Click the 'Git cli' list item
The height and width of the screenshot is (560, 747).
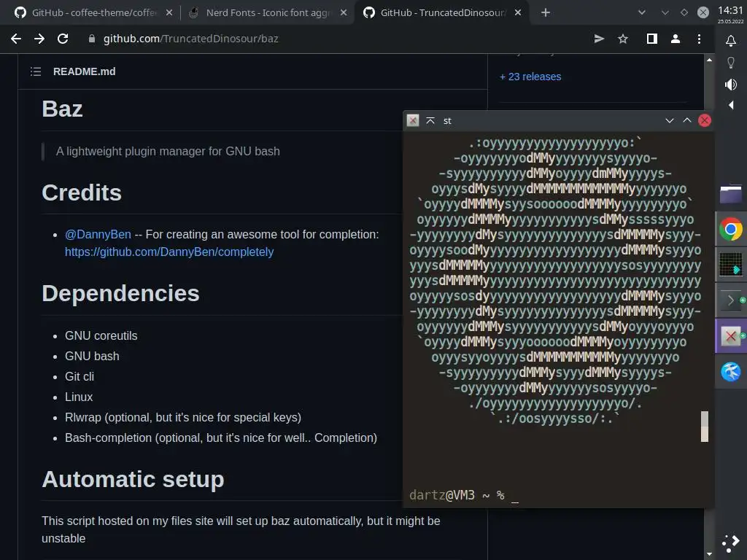point(80,377)
